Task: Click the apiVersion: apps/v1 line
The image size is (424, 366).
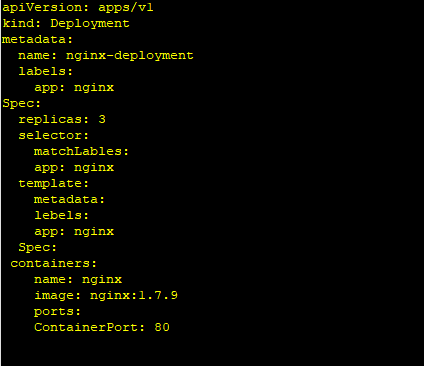Action: point(78,7)
